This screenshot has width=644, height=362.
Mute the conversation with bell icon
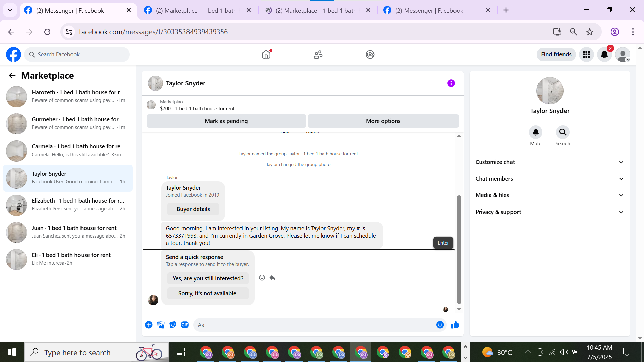[x=536, y=132]
